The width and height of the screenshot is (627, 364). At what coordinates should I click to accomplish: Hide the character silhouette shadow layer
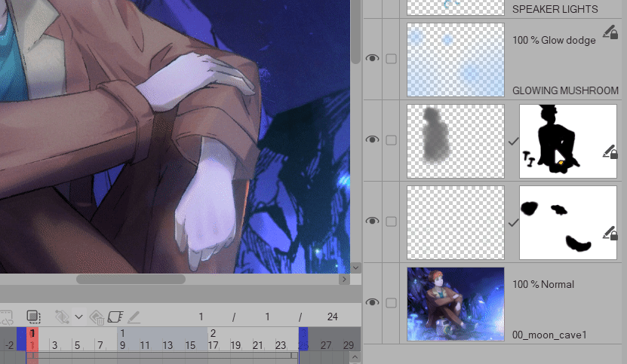(372, 139)
